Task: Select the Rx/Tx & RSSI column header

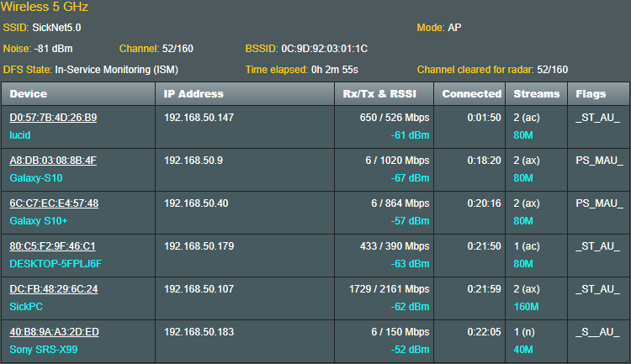Action: click(x=384, y=93)
